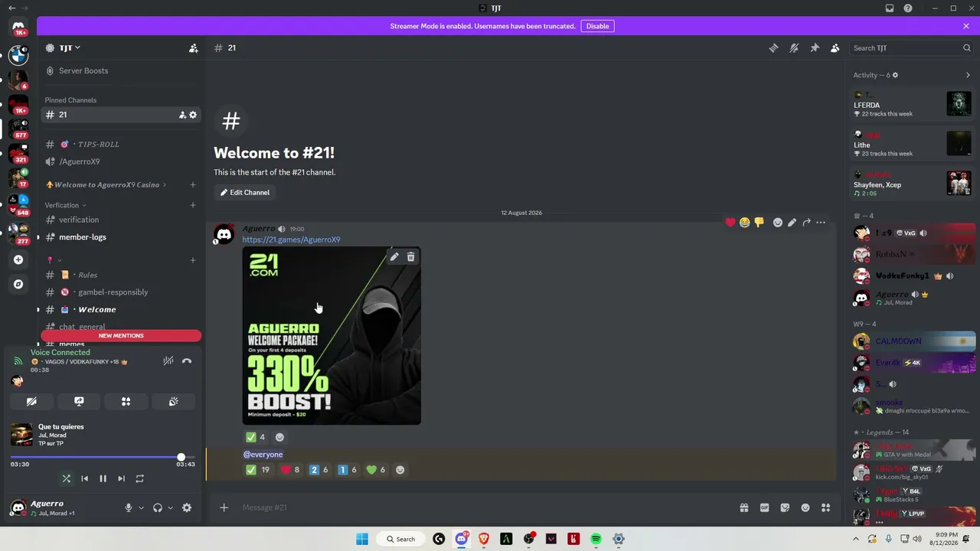Click the song progress slider
The image size is (980, 551).
click(x=103, y=458)
